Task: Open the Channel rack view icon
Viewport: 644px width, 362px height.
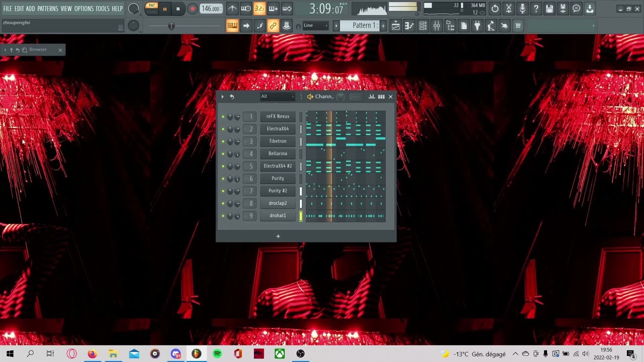Action: click(423, 26)
